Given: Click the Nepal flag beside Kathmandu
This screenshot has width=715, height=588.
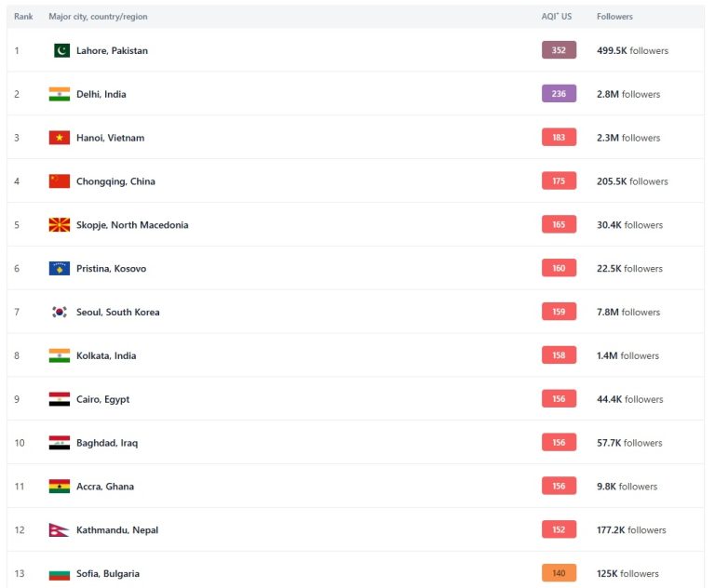Looking at the screenshot, I should click(x=59, y=529).
